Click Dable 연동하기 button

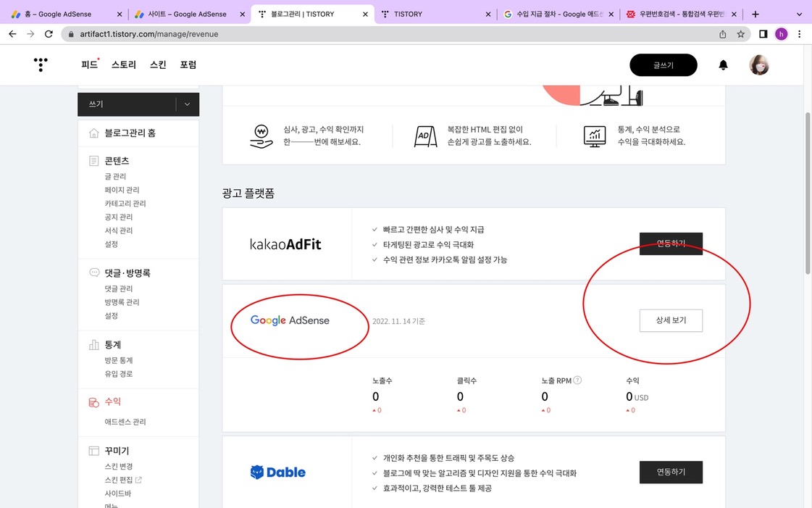coord(671,472)
